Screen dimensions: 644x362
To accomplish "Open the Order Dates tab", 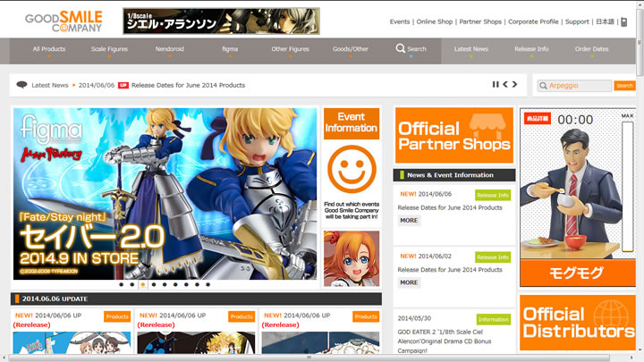I will (592, 50).
